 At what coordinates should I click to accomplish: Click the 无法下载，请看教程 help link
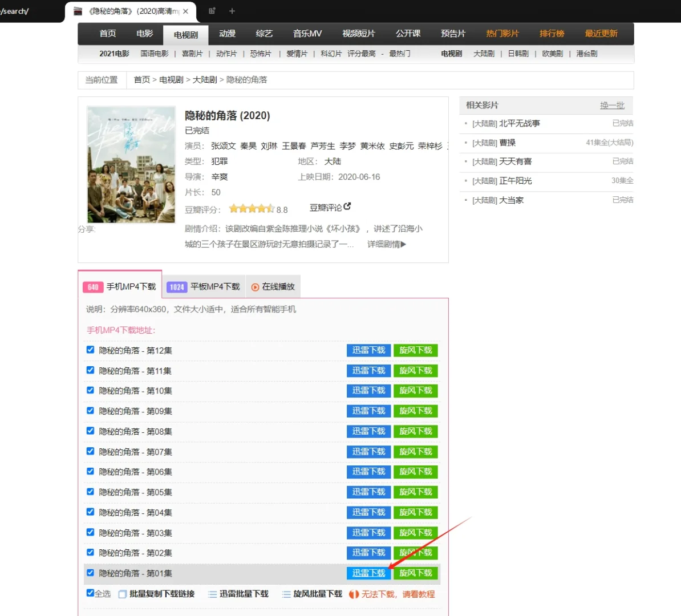point(398,594)
